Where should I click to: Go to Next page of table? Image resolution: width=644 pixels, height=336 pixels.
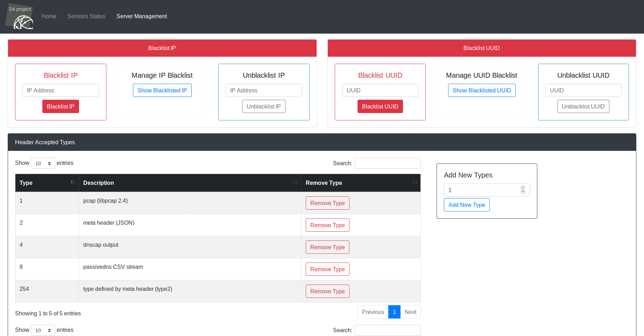coord(410,312)
